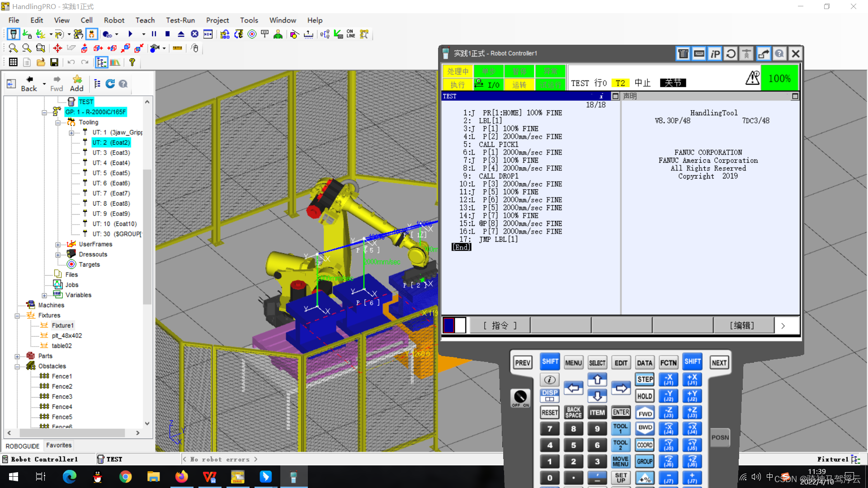Open the camera view dropdown arrow
Screen dimensions: 868x488
coord(164,48)
